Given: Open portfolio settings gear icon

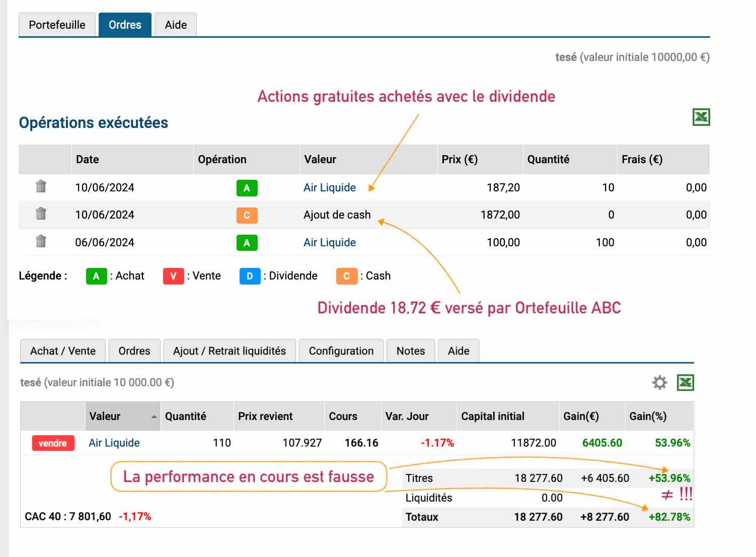Looking at the screenshot, I should 659,383.
